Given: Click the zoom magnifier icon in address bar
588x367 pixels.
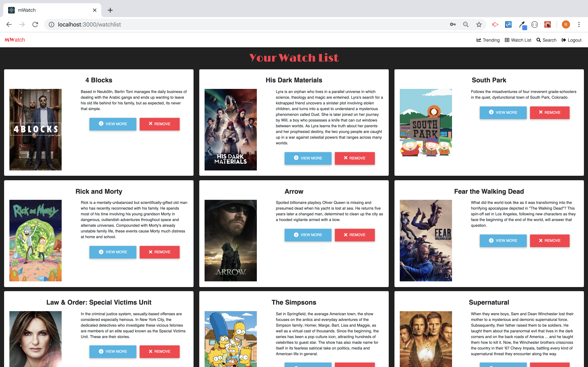Looking at the screenshot, I should [465, 24].
